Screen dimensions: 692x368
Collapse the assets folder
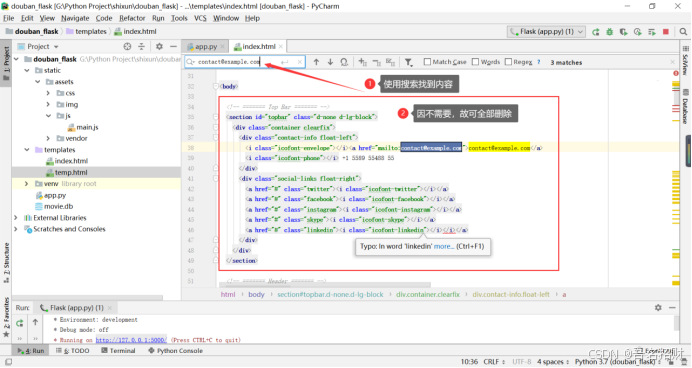point(38,82)
